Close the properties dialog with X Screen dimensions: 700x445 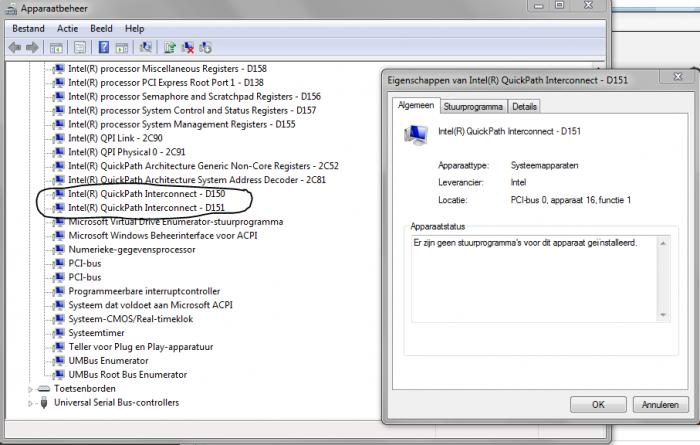678,77
